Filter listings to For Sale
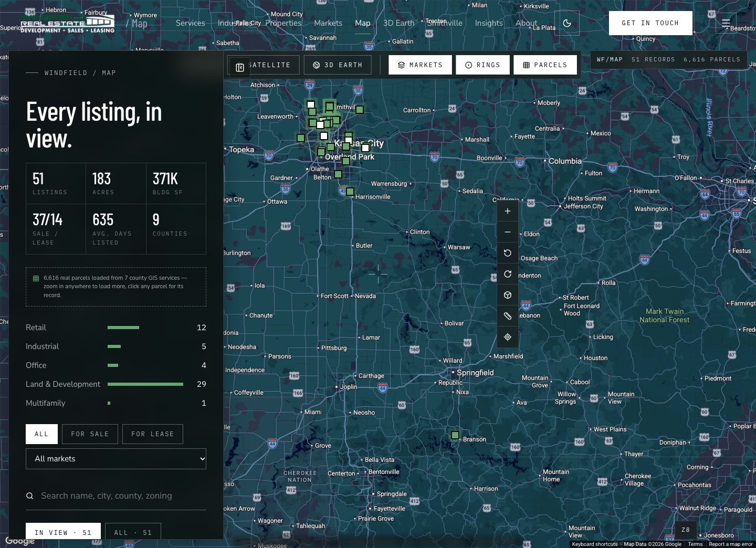 click(x=90, y=434)
